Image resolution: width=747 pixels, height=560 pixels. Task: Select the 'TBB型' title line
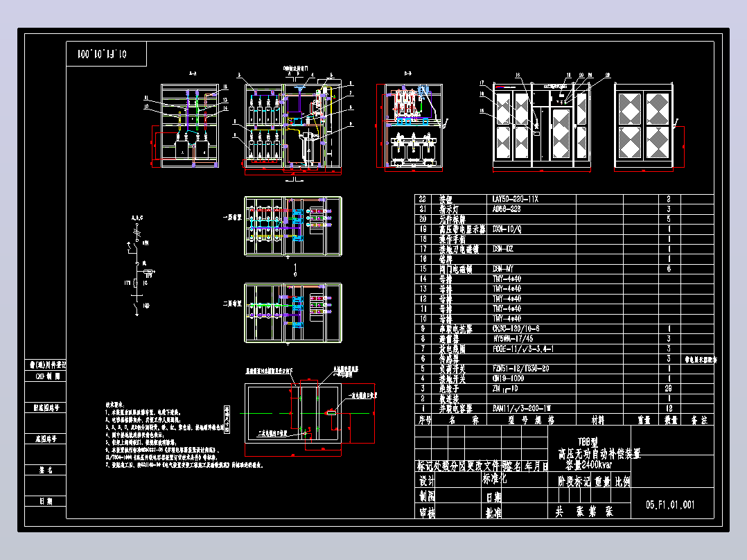pos(588,442)
